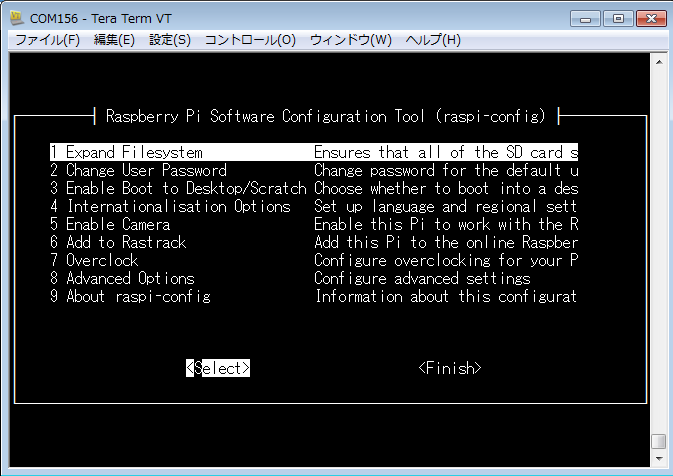
Task: Select the 5 Enable Camera entry
Action: (x=314, y=224)
